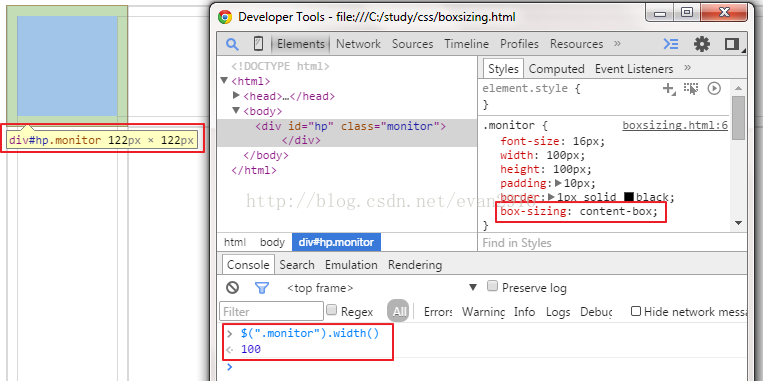The width and height of the screenshot is (763, 381).
Task: Click the console Filter input field
Action: (x=272, y=311)
